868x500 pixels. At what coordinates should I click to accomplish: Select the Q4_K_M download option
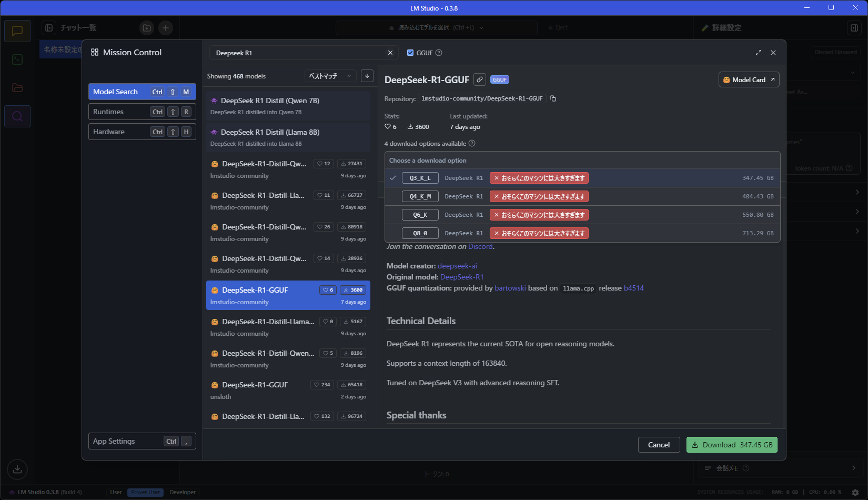click(x=420, y=196)
